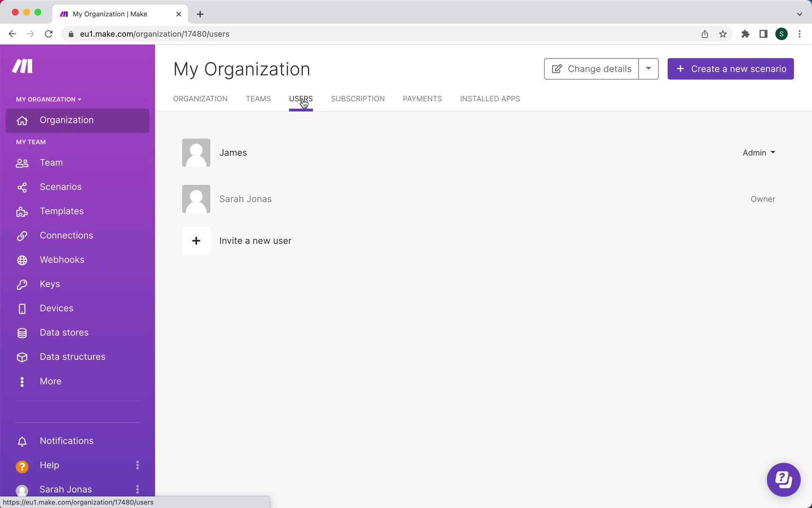The image size is (812, 508).
Task: Click Create a new scenario button
Action: (x=731, y=69)
